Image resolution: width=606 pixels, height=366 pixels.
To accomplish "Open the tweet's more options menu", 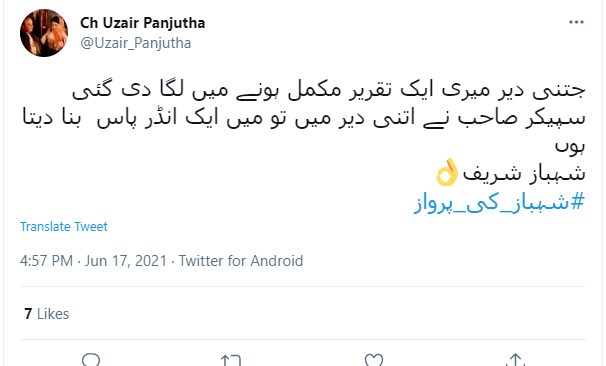I will [576, 22].
